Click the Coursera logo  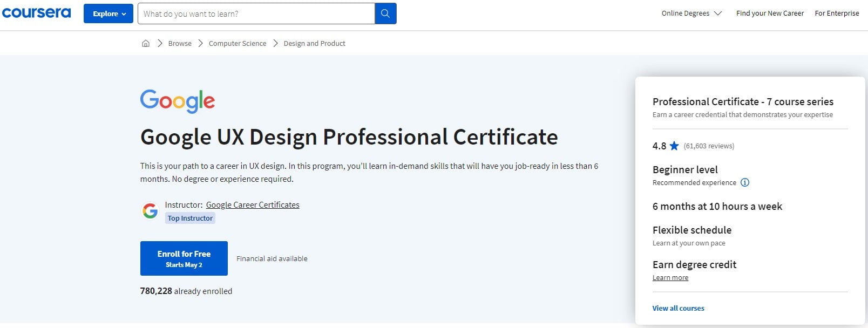(36, 13)
